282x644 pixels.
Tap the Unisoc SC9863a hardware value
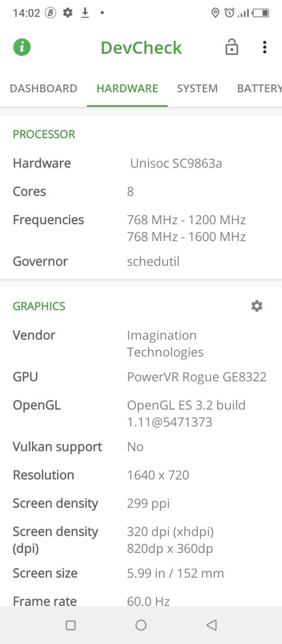click(176, 164)
